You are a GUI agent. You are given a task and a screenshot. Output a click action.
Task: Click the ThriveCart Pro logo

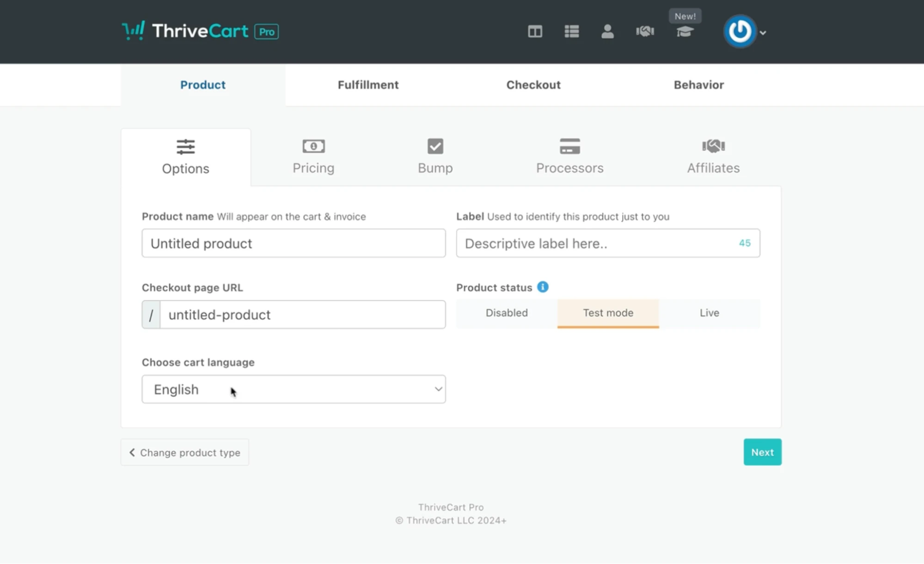point(200,31)
